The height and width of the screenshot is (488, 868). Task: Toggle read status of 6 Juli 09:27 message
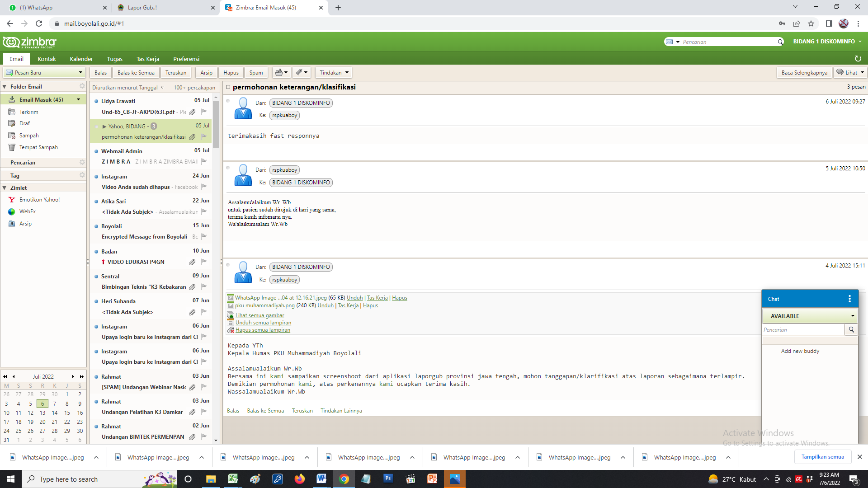tap(228, 101)
